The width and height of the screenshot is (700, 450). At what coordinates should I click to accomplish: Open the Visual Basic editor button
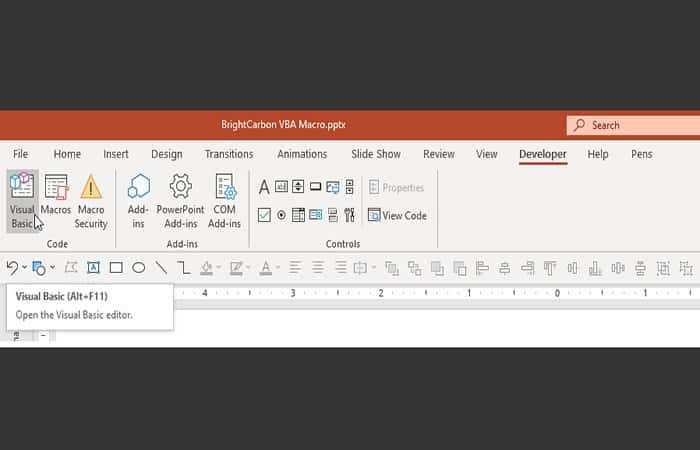click(x=22, y=201)
